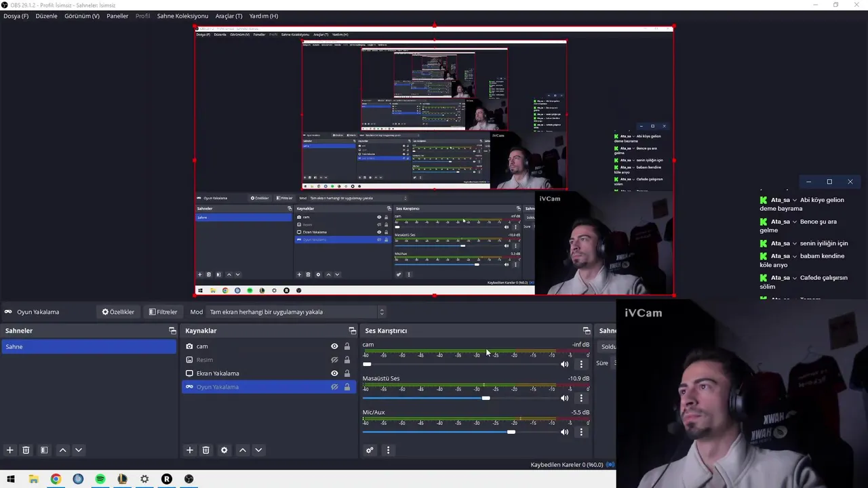868x488 pixels.
Task: Open cam audio three-dot options menu
Action: pyautogui.click(x=581, y=364)
